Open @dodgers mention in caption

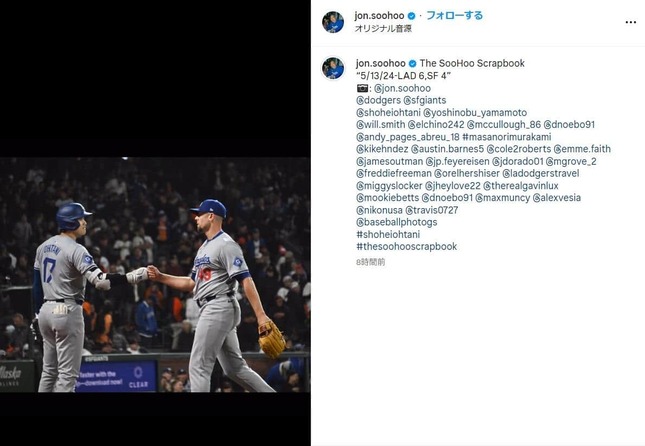[378, 100]
